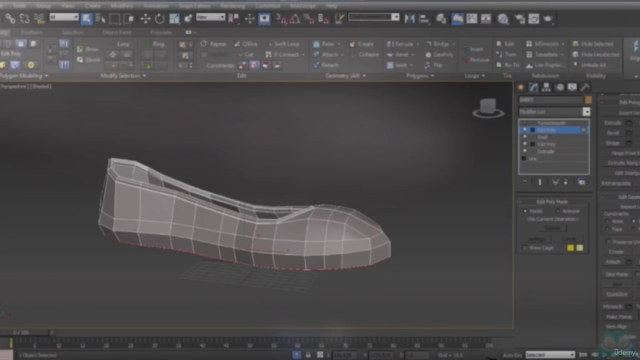Toggle visibility of the Extrude modifier
640x360 pixels.
(525, 151)
